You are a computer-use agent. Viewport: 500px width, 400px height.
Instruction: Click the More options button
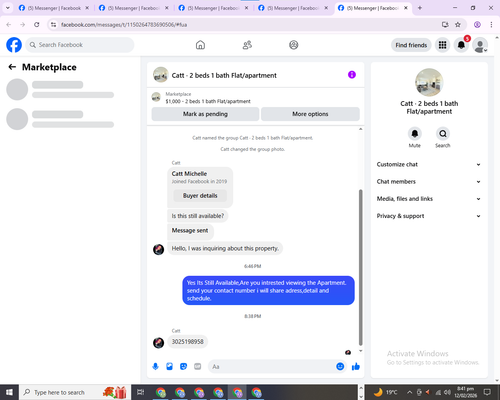(x=310, y=114)
